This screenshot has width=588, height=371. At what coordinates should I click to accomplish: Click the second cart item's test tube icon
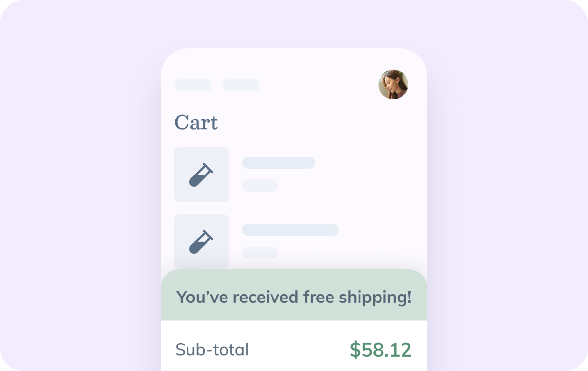[x=201, y=242]
